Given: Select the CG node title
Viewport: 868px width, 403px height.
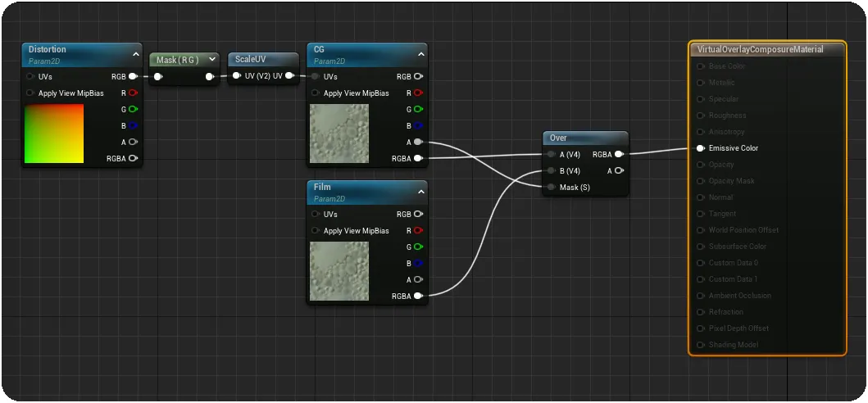Looking at the screenshot, I should (x=319, y=49).
